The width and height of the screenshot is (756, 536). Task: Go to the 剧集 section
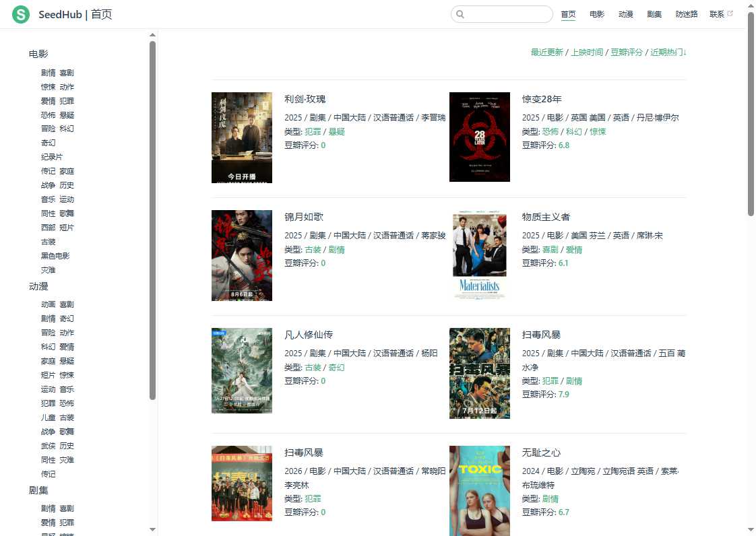pyautogui.click(x=654, y=13)
